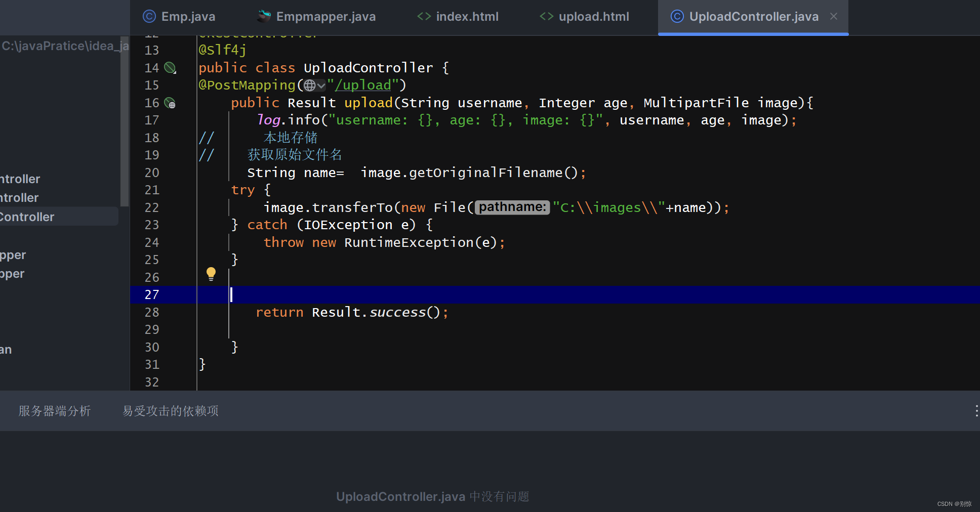Open the upload.html tab

point(593,16)
